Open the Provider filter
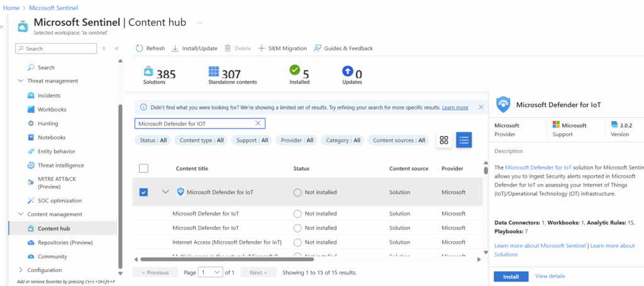This screenshot has width=644, height=286. 297,140
